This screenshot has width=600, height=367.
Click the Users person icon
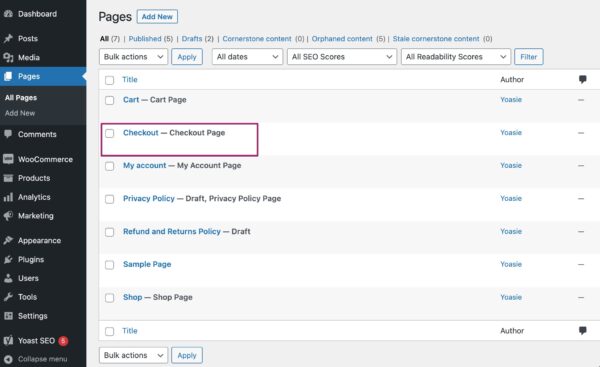pos(8,278)
